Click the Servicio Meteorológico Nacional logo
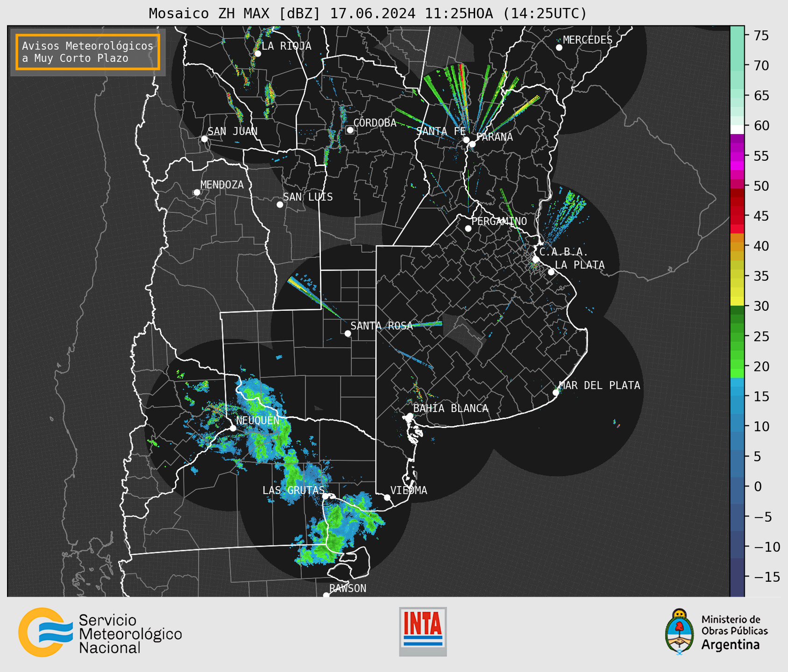This screenshot has height=672, width=788. [100, 632]
